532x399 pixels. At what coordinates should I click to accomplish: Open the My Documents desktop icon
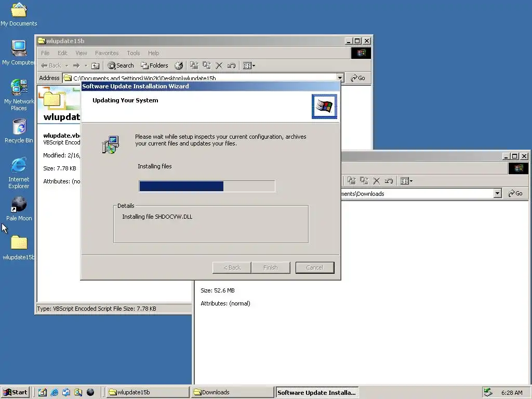(x=19, y=14)
